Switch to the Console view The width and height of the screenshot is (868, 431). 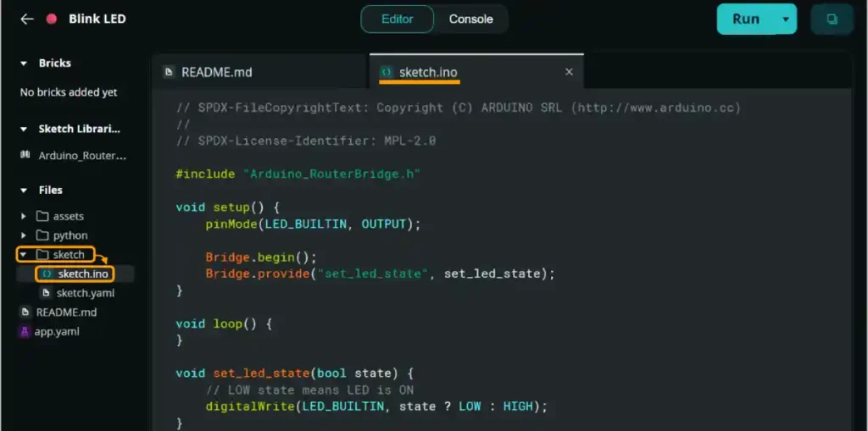click(x=470, y=19)
